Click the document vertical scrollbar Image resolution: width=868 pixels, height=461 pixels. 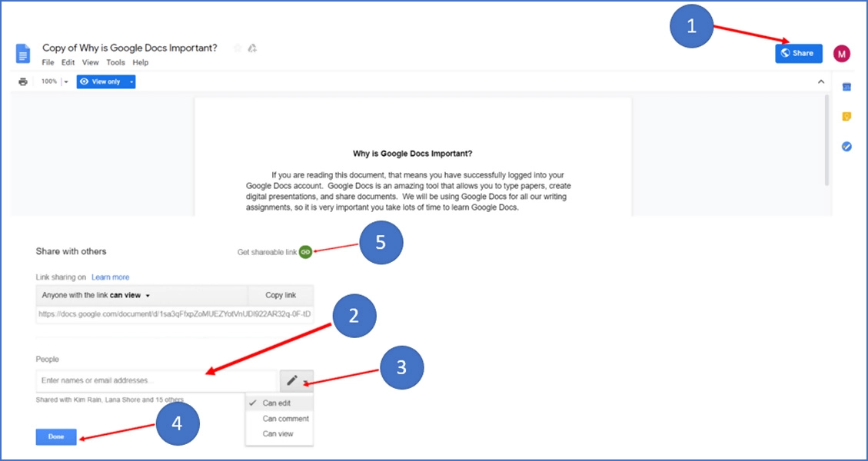click(827, 140)
